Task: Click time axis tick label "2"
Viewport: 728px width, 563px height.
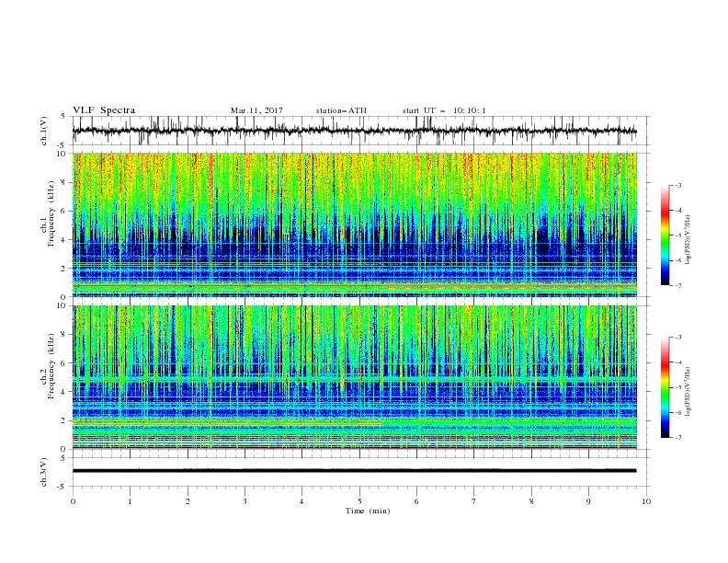Action: pyautogui.click(x=188, y=501)
